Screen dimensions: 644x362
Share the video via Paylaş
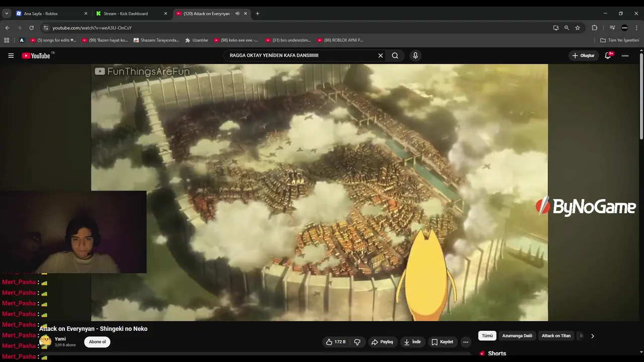point(382,342)
